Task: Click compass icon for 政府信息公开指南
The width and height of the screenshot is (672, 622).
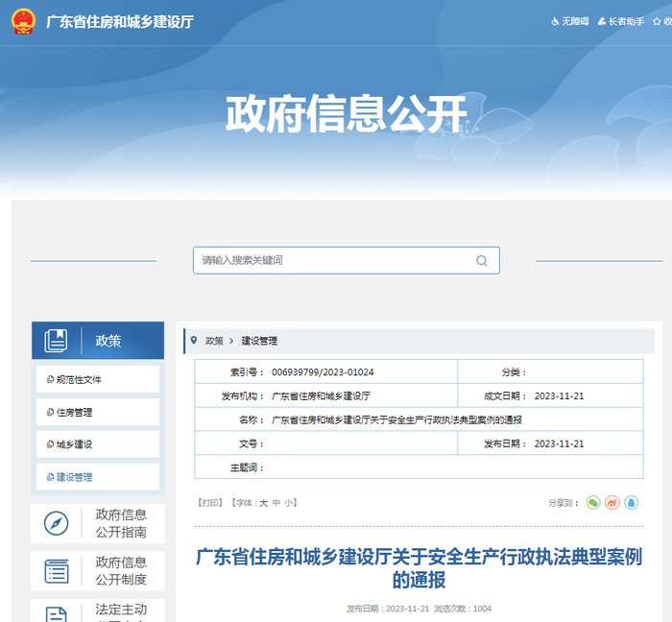Action: coord(56,523)
